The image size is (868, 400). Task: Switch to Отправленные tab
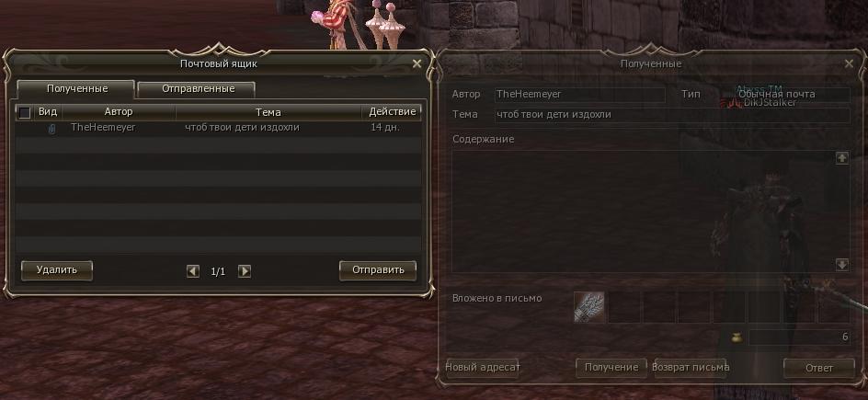197,89
